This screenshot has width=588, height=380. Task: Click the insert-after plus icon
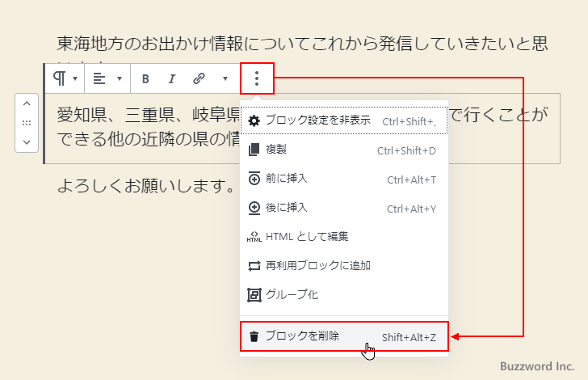tap(254, 208)
